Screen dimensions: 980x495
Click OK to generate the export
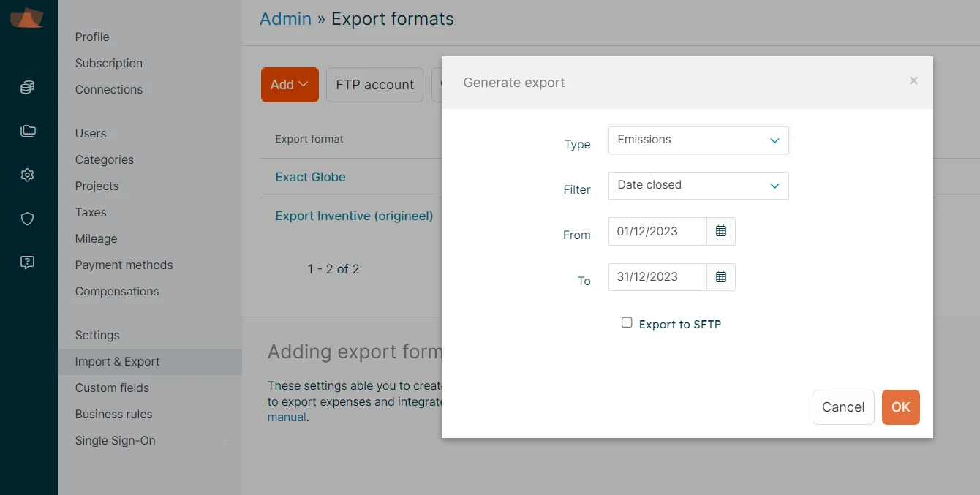pos(900,407)
